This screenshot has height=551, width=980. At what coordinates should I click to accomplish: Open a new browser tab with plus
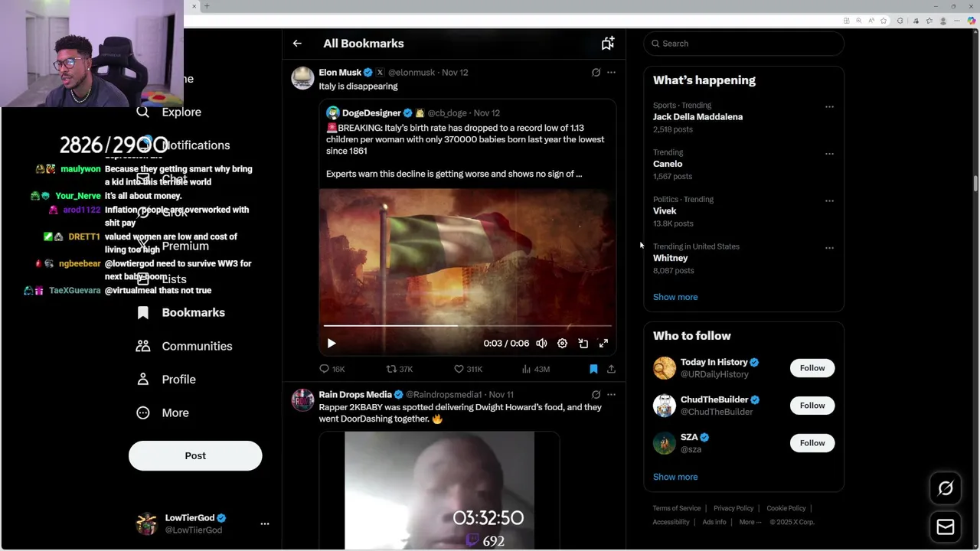207,6
